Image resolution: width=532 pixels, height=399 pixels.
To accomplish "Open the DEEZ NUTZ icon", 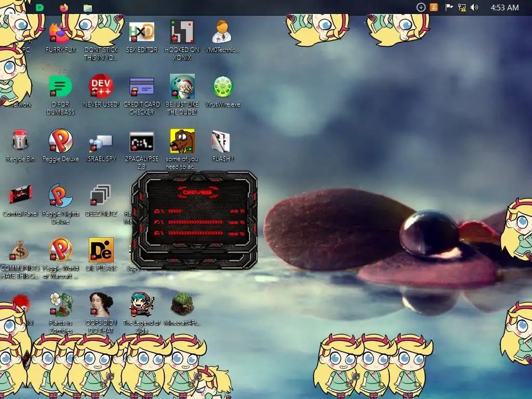I will click(x=101, y=200).
